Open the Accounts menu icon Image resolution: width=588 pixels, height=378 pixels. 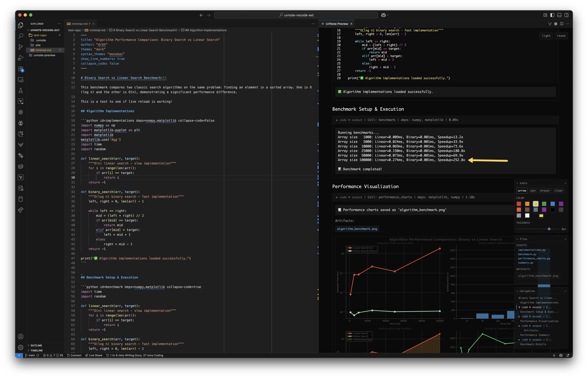[x=21, y=336]
